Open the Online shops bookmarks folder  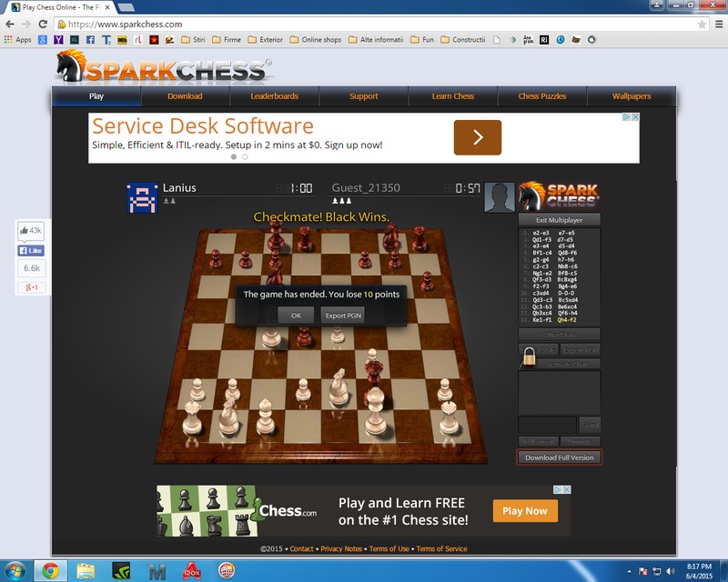(x=316, y=40)
